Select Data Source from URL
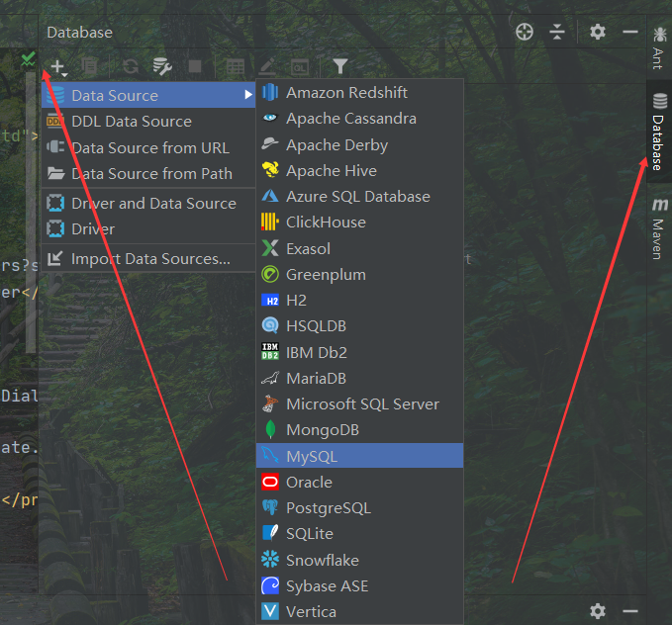 148,147
